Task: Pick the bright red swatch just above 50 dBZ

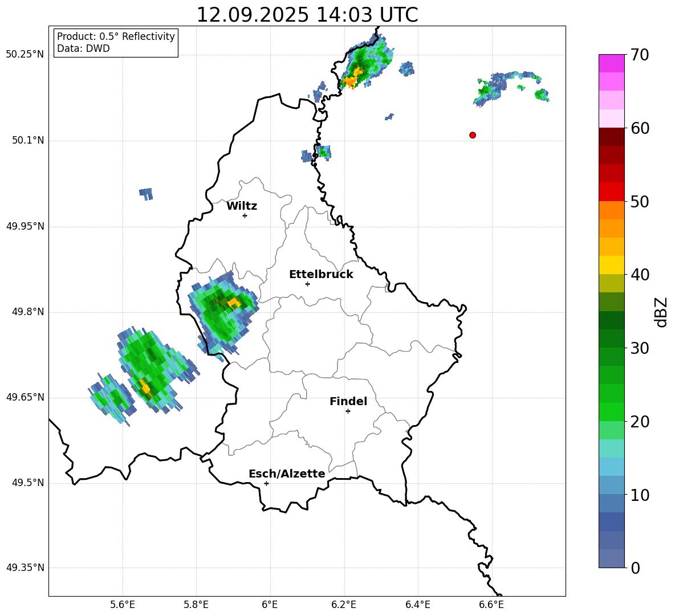Action: tap(611, 192)
